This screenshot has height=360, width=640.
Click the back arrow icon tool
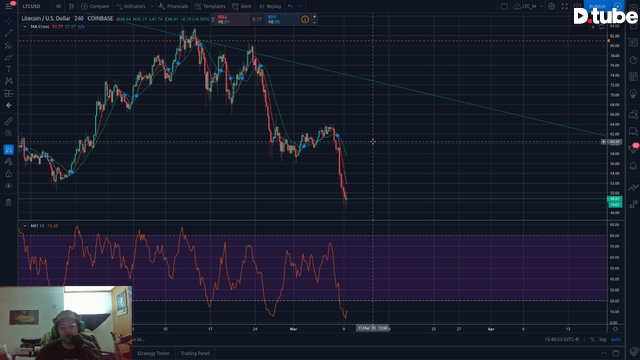click(9, 105)
